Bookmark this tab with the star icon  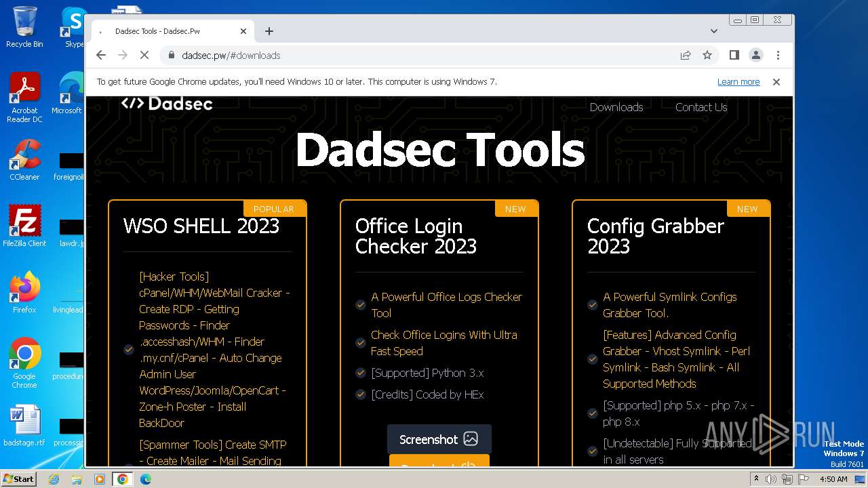[x=707, y=56]
